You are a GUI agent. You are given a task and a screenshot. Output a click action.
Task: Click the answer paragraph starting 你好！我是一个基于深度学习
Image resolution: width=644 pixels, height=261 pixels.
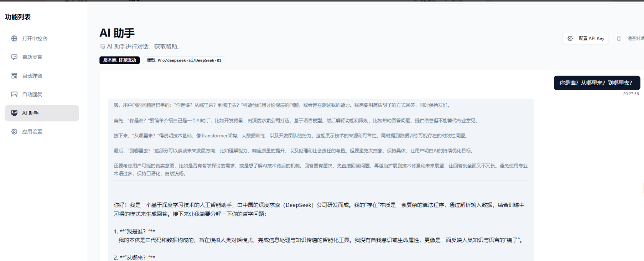point(319,209)
